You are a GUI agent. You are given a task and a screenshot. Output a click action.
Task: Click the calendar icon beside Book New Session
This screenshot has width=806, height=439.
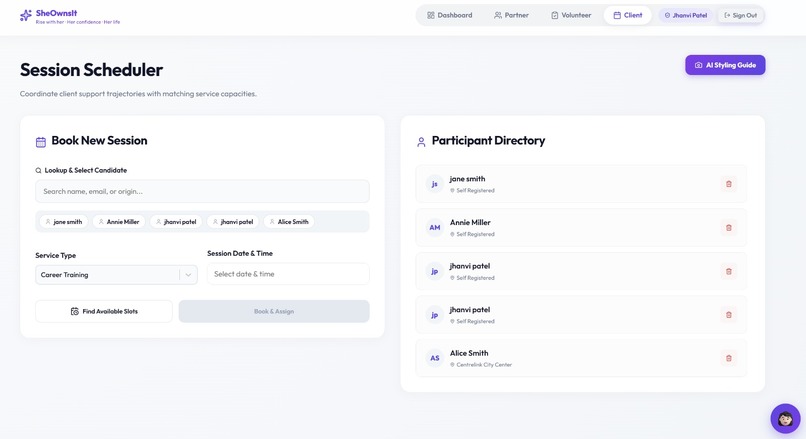click(x=41, y=142)
